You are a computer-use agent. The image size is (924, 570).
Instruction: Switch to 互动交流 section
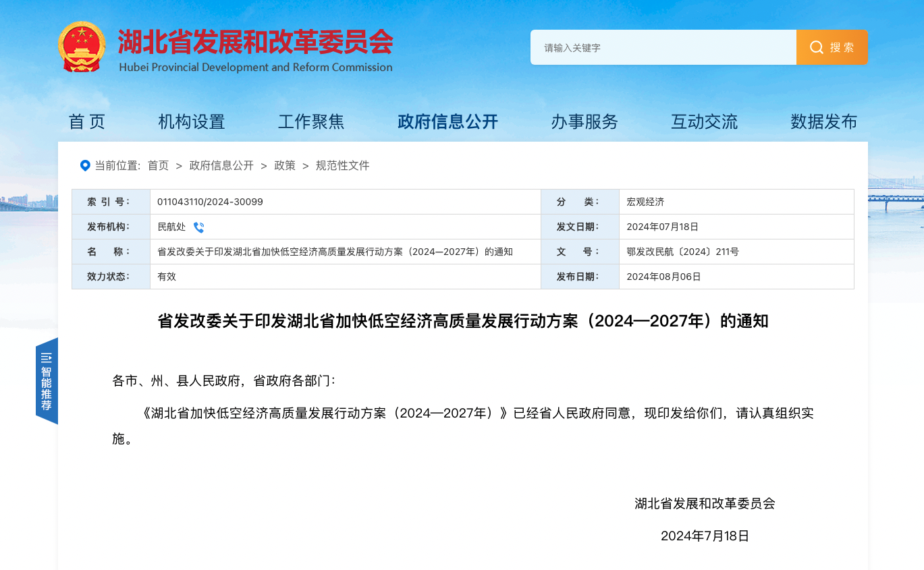pos(704,122)
